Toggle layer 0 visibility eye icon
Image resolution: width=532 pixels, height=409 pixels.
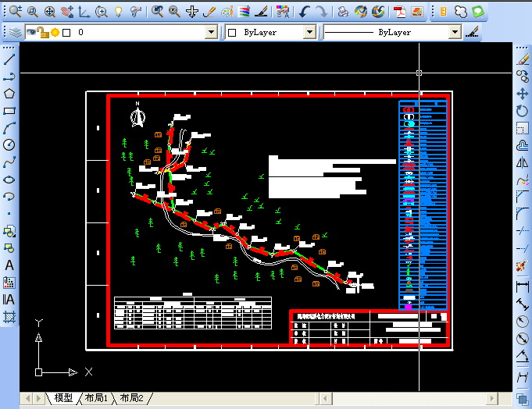[31, 32]
